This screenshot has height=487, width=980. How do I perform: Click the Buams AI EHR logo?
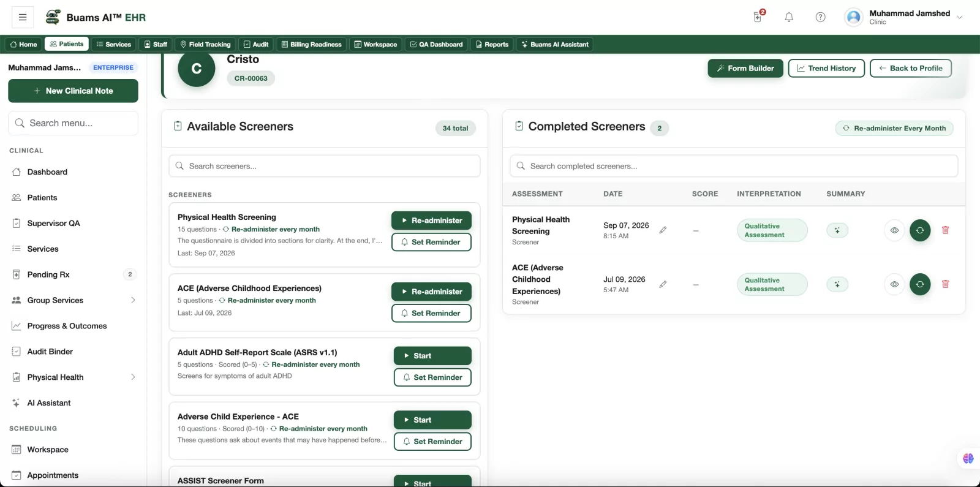pos(96,17)
